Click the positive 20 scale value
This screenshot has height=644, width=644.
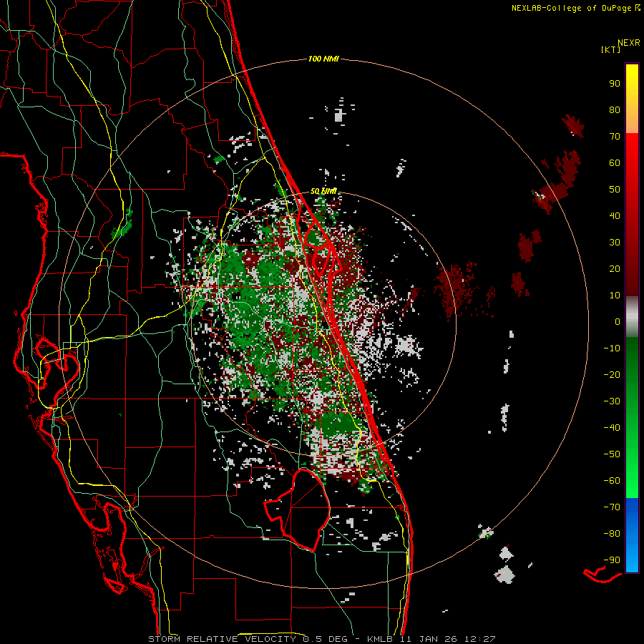coord(615,269)
